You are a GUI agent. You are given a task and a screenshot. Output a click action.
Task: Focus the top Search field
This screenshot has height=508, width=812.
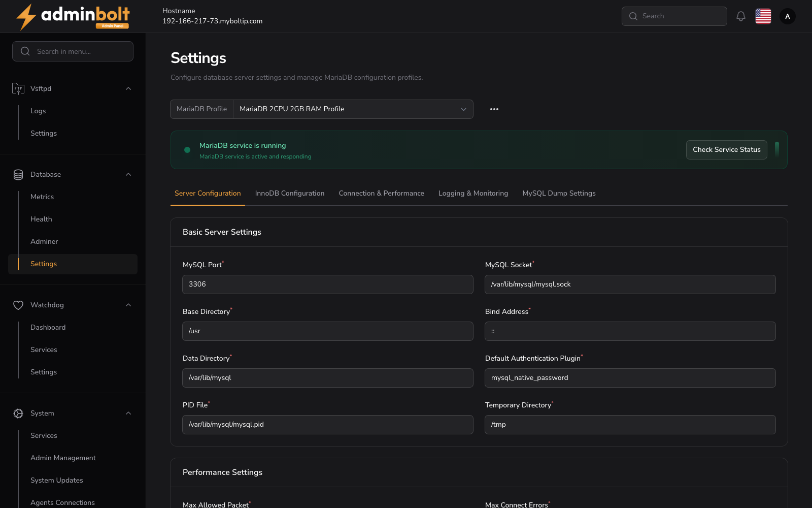pos(674,16)
